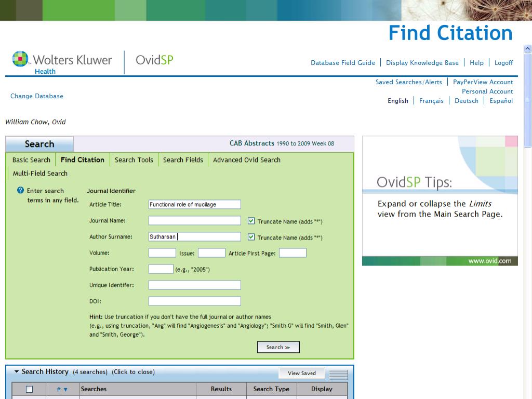532x399 pixels.
Task: Open Personal Account link
Action: pyautogui.click(x=487, y=91)
